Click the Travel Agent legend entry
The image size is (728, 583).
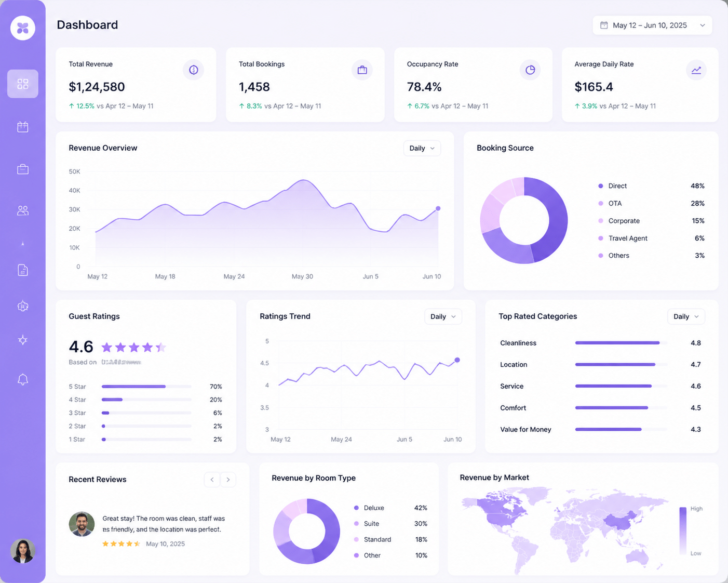click(x=651, y=238)
